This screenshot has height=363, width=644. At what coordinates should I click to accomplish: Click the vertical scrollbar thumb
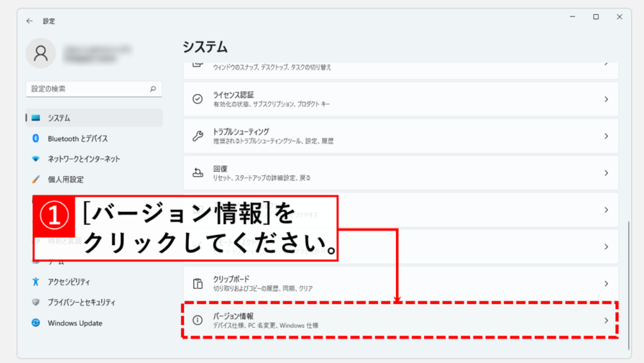click(x=629, y=286)
